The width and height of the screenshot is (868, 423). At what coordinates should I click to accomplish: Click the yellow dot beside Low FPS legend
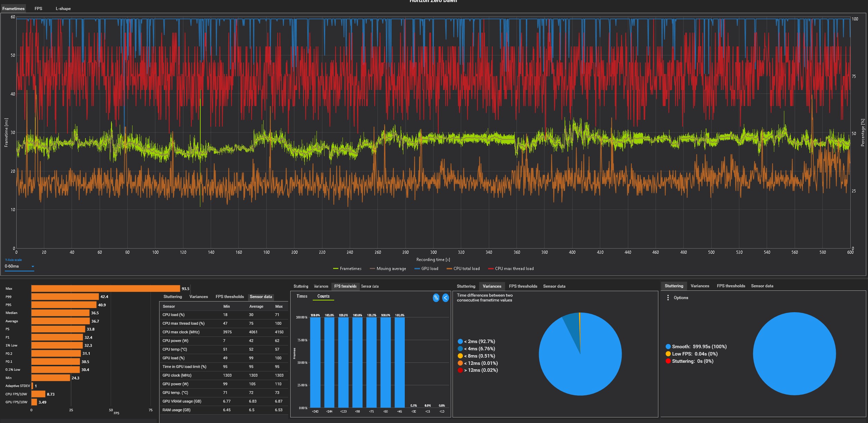point(668,354)
